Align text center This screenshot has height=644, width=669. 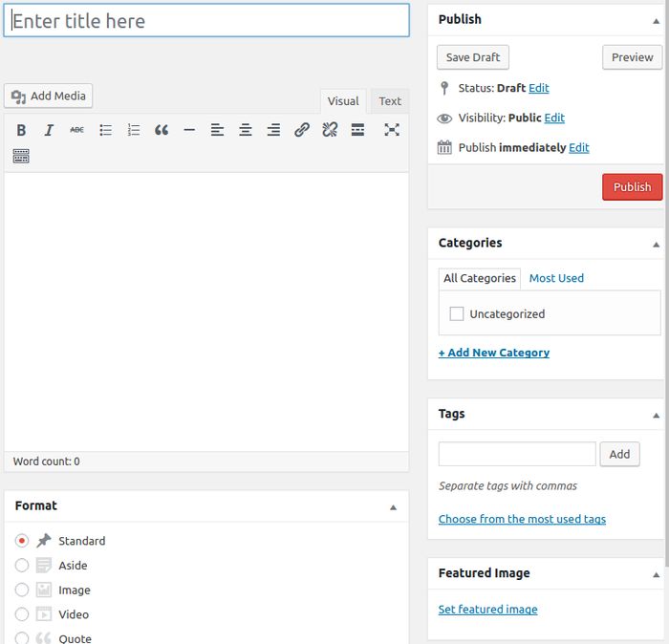point(246,130)
